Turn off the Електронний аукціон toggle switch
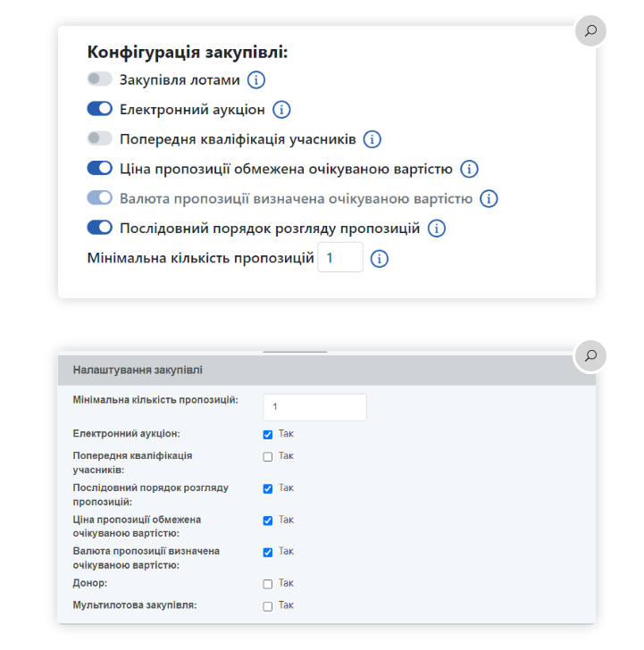 [99, 109]
